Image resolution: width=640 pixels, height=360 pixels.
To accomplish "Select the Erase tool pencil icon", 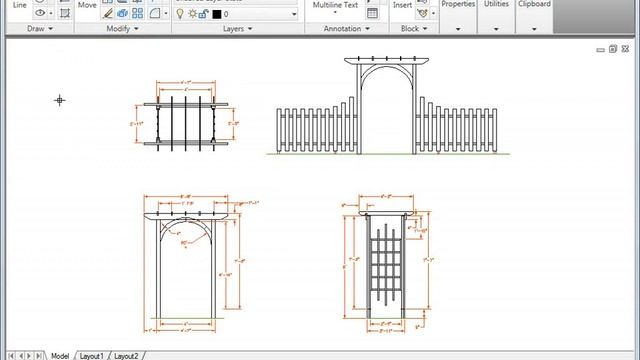I will click(x=108, y=13).
